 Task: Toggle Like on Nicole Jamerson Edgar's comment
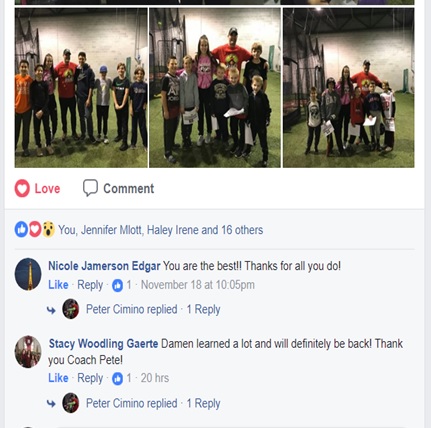[58, 285]
